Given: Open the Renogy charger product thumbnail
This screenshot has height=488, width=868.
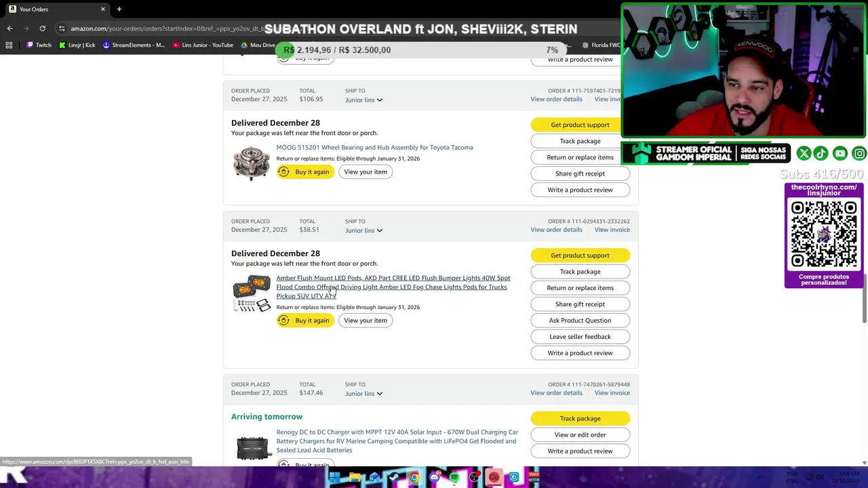Looking at the screenshot, I should pos(252,448).
